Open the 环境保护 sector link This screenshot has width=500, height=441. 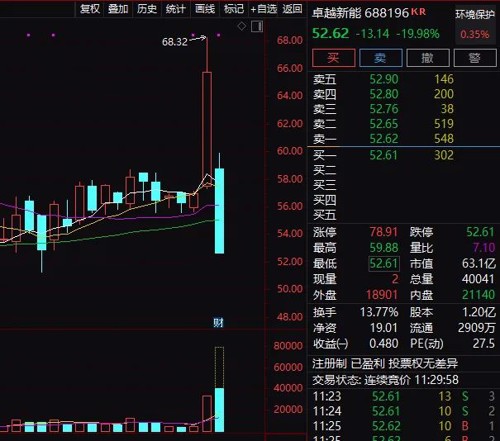pos(475,15)
